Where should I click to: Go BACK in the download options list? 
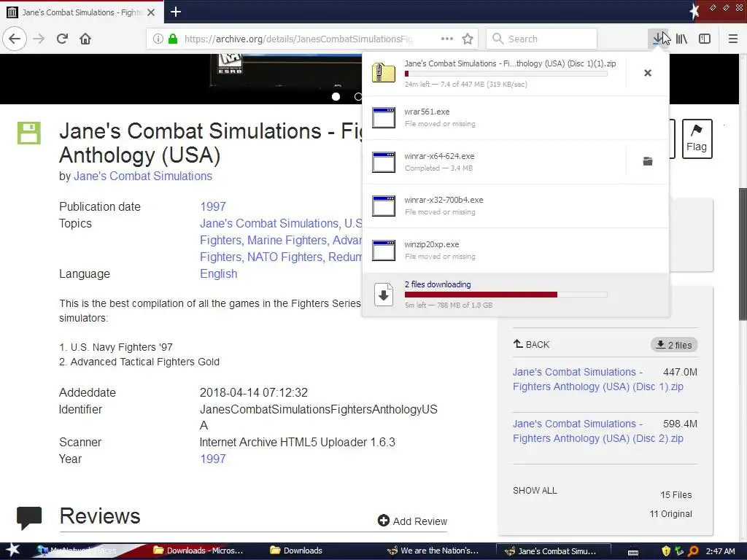[x=532, y=344]
